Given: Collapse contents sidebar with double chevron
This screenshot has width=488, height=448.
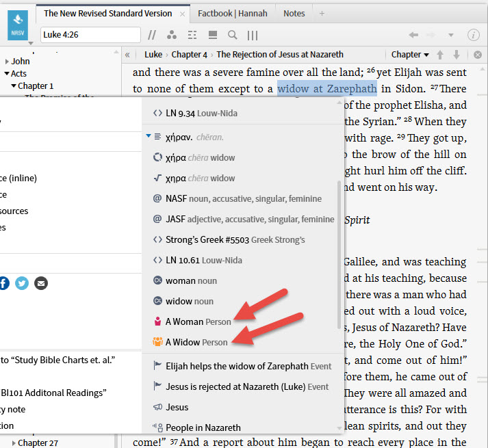Looking at the screenshot, I should (x=127, y=55).
